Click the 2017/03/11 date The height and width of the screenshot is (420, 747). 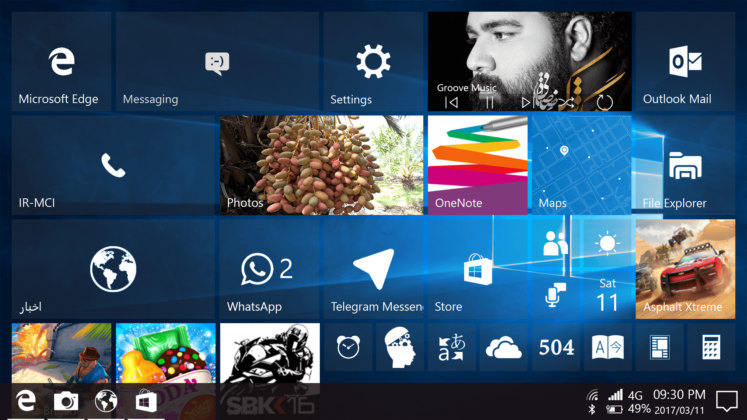pos(679,410)
